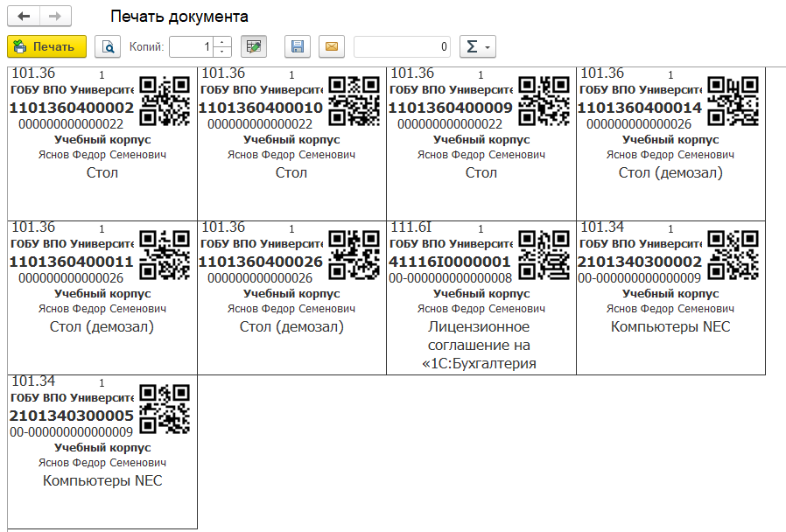Image resolution: width=786 pixels, height=532 pixels.
Task: Click Стол (демозал) on label 1101360400014
Action: (x=670, y=173)
